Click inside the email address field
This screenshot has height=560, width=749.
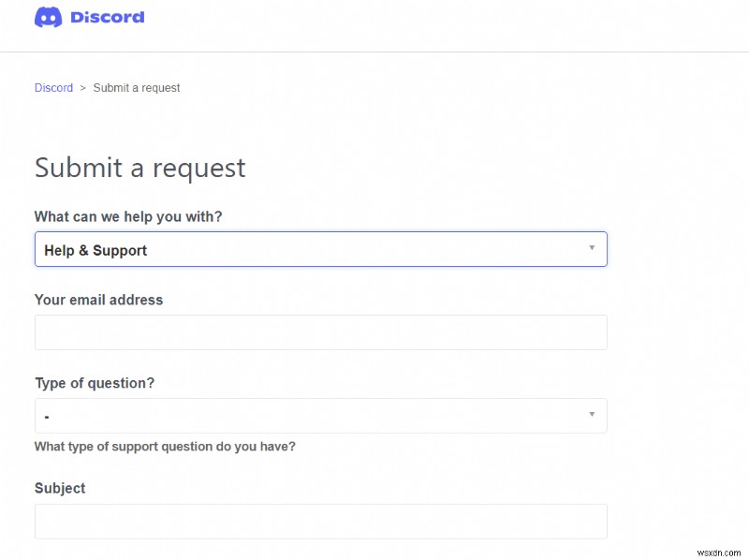[x=320, y=332]
